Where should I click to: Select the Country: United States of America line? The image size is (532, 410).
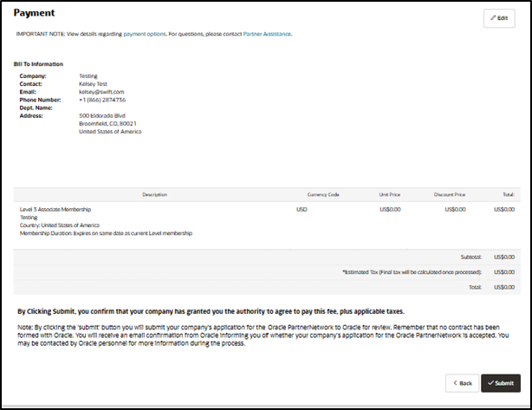(60, 225)
